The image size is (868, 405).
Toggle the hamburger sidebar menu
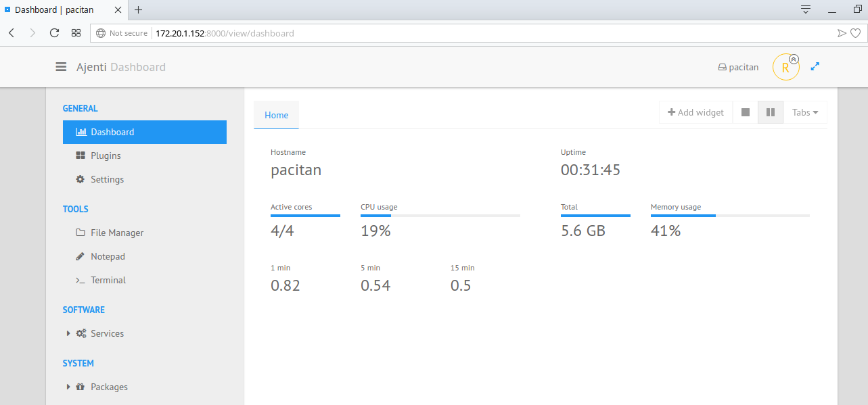pos(61,67)
